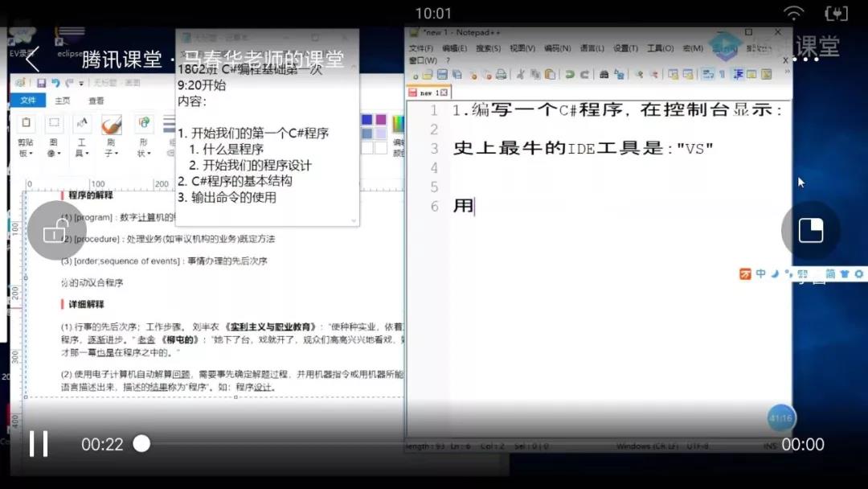Toggle Simplified/Traditional with 简 in Sogou

point(830,274)
